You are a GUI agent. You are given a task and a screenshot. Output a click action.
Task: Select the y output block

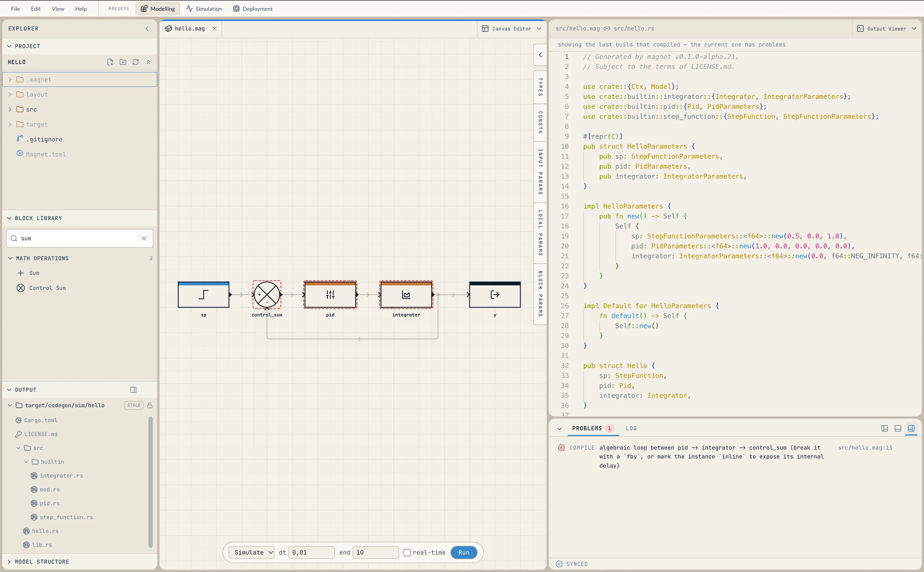click(495, 294)
